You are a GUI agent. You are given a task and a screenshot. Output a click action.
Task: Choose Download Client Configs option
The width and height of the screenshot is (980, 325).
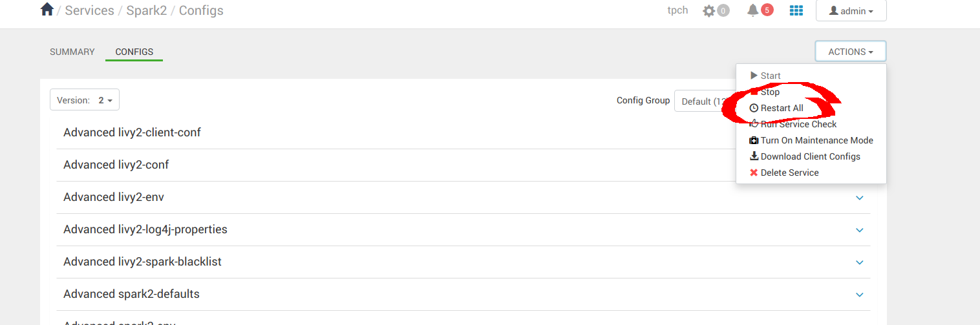tap(810, 156)
